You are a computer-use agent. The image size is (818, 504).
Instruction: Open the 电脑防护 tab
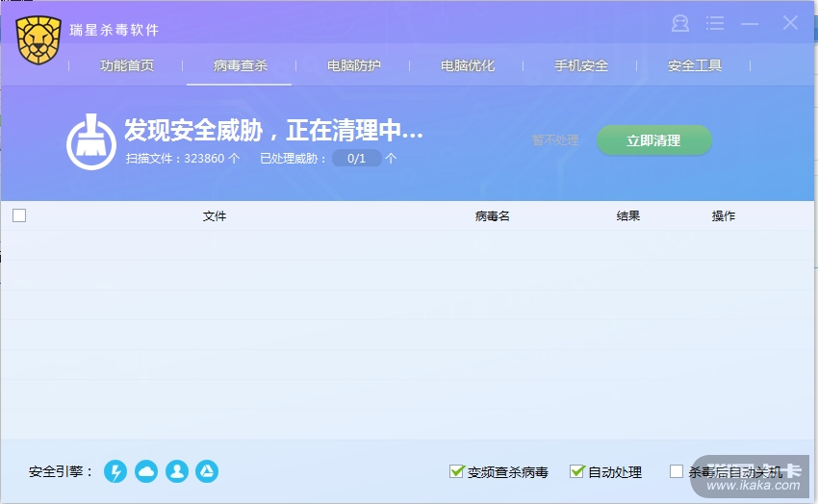pos(354,65)
